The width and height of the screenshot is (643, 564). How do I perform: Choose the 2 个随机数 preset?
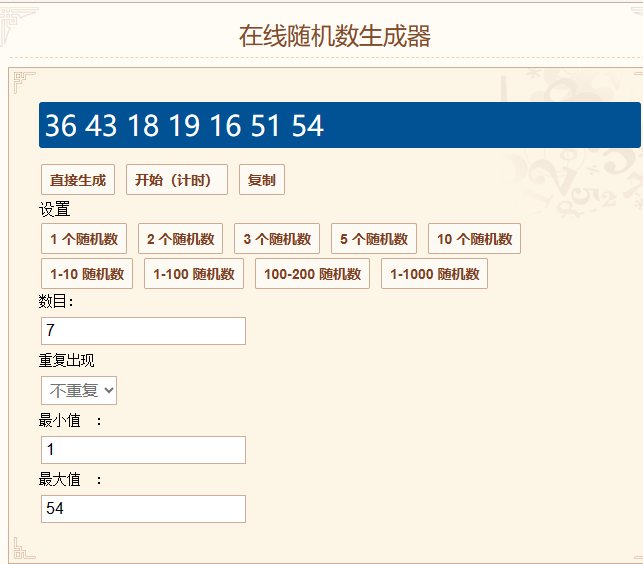[x=180, y=239]
